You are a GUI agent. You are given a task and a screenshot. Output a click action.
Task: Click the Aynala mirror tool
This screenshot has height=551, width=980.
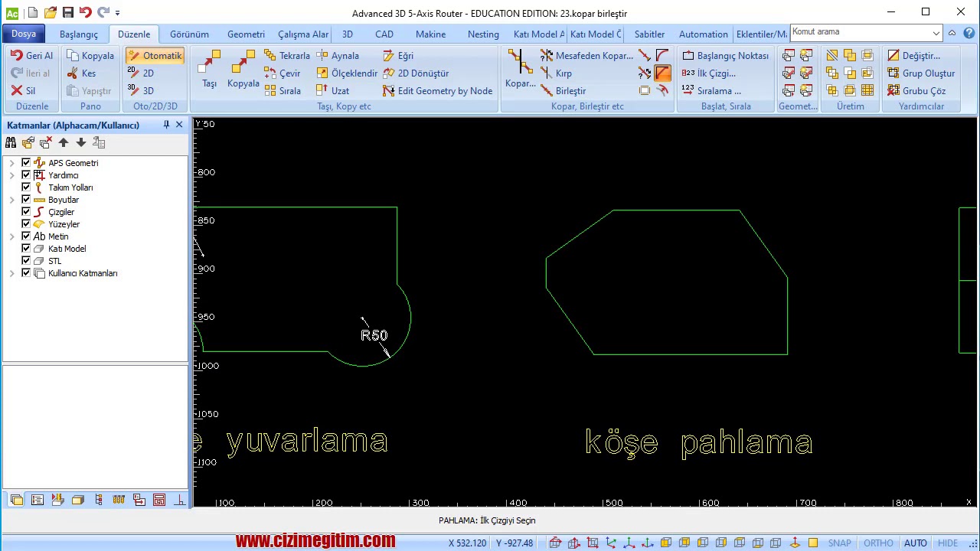[338, 56]
